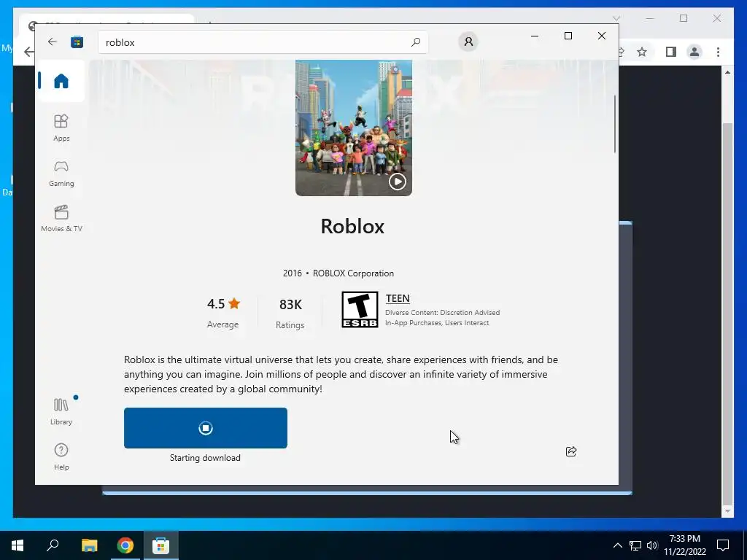The image size is (747, 560).
Task: Click the ESRB rating badge
Action: pos(360,309)
